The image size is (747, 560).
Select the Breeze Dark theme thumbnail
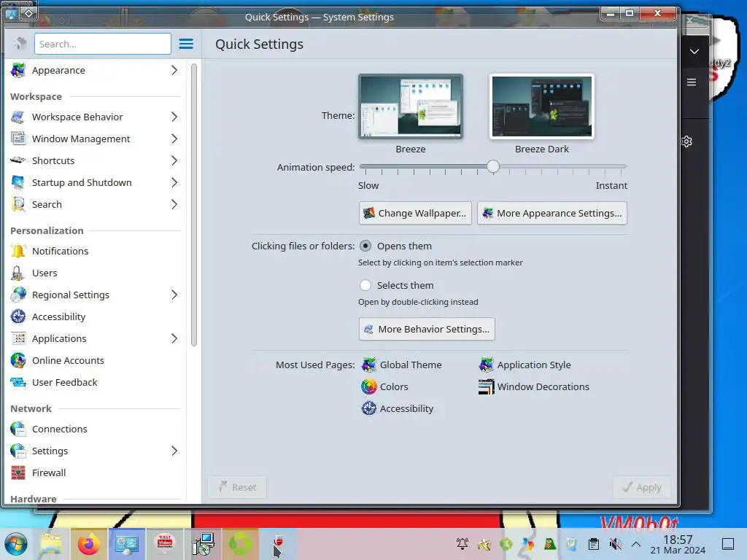(x=542, y=106)
